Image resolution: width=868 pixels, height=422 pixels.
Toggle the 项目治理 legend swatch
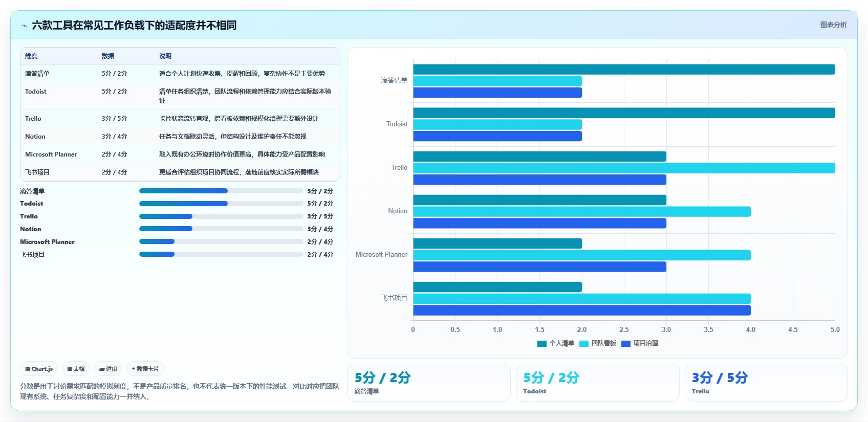(x=626, y=344)
